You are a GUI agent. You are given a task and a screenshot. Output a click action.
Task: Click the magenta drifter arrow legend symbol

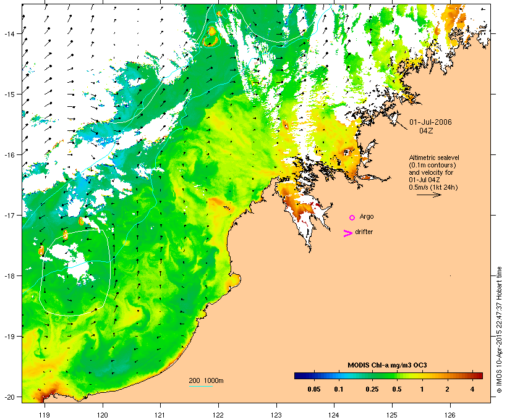[x=348, y=233]
